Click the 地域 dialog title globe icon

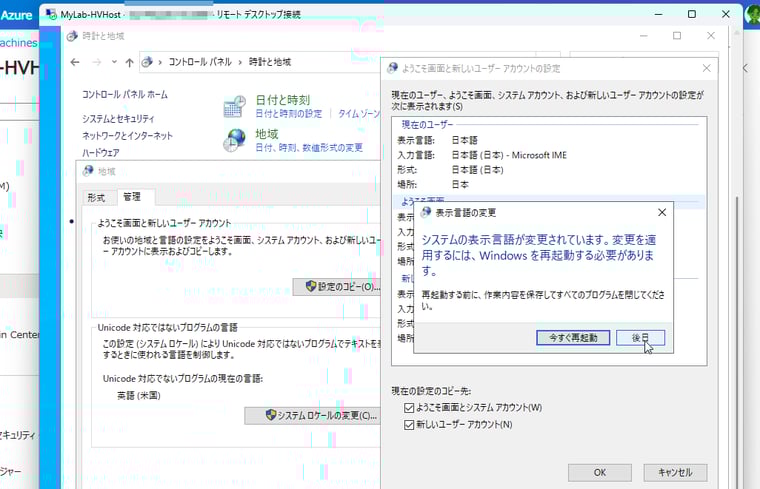click(88, 171)
